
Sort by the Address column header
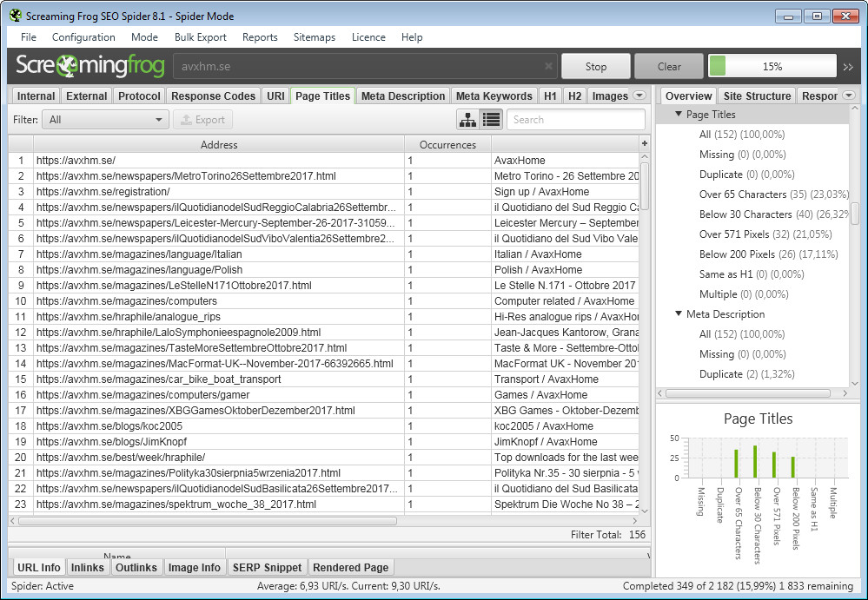pos(219,144)
